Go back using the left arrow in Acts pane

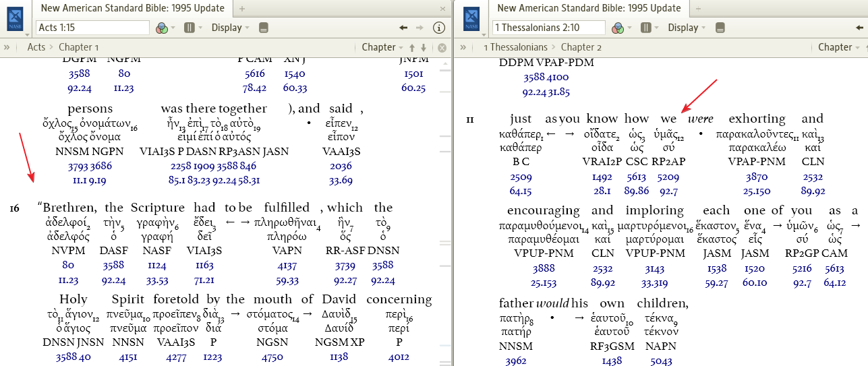tap(403, 28)
